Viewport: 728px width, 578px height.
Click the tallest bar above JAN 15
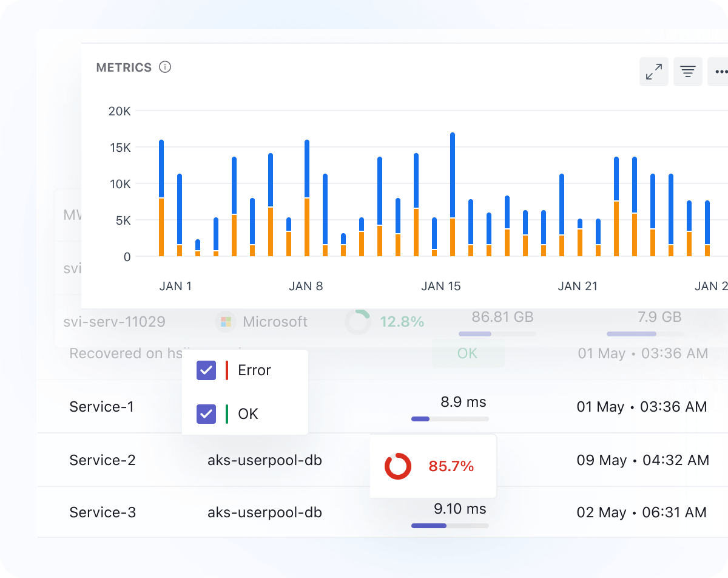pos(453,194)
